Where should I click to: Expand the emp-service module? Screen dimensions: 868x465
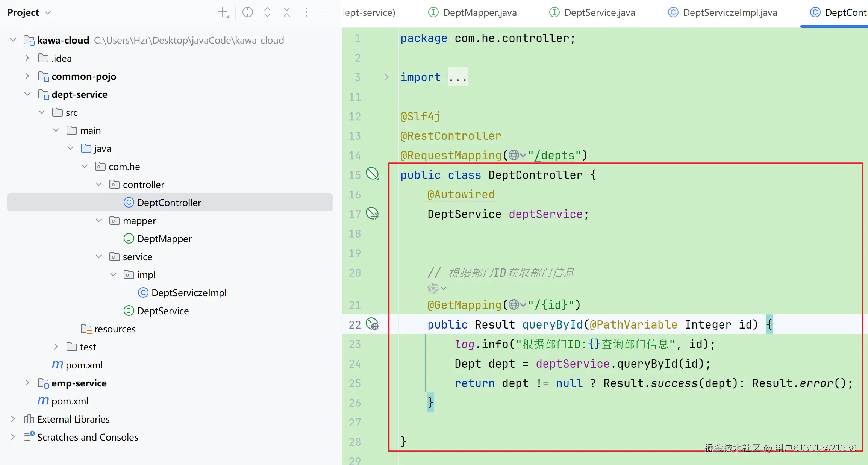pyautogui.click(x=27, y=383)
